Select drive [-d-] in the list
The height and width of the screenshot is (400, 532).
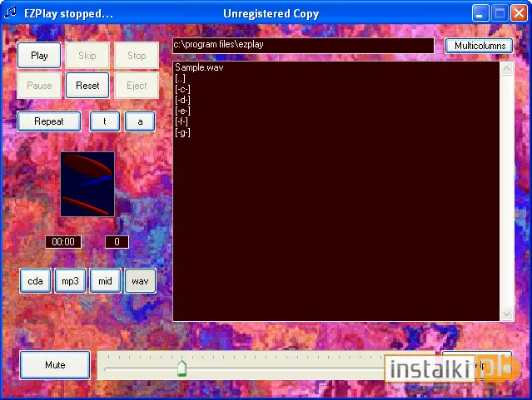(x=182, y=100)
